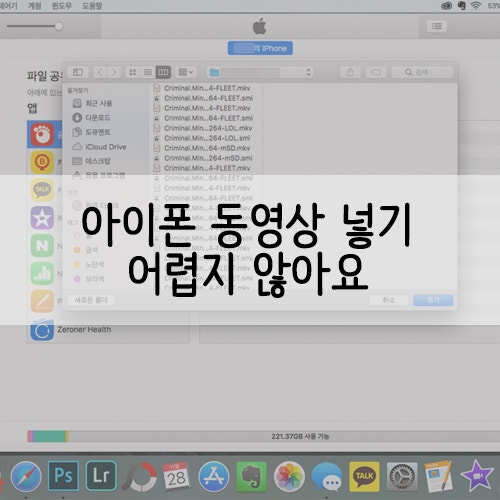
Task: Open the 도움말 menu
Action: point(92,6)
